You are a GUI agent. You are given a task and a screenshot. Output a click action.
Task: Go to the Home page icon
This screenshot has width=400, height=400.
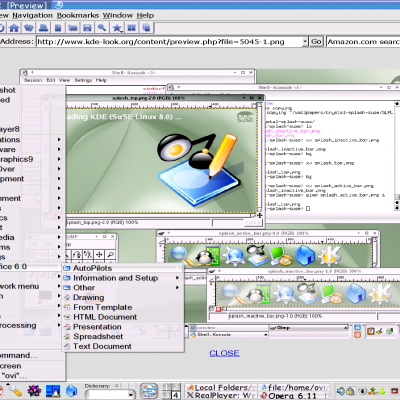point(14,28)
